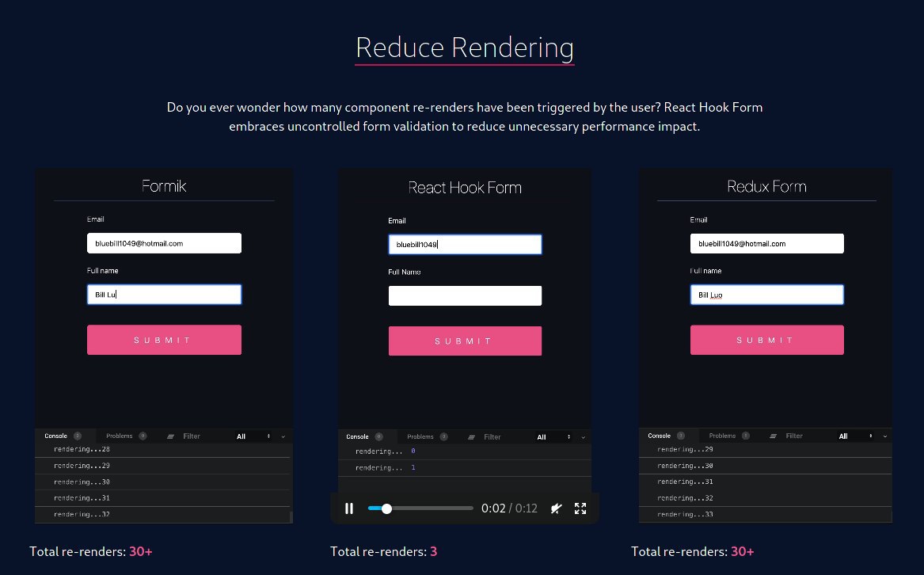Click the Formik panel title
924x575 pixels.
coord(164,186)
